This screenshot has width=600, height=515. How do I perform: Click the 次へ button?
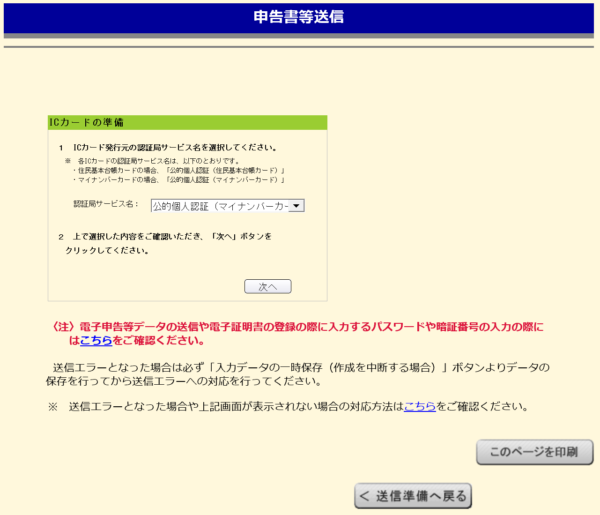268,286
